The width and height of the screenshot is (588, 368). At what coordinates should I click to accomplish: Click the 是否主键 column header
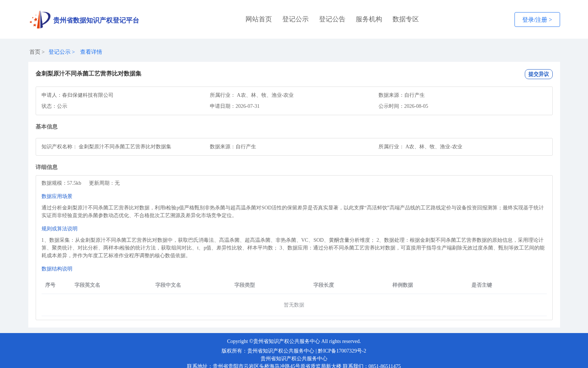(482, 285)
